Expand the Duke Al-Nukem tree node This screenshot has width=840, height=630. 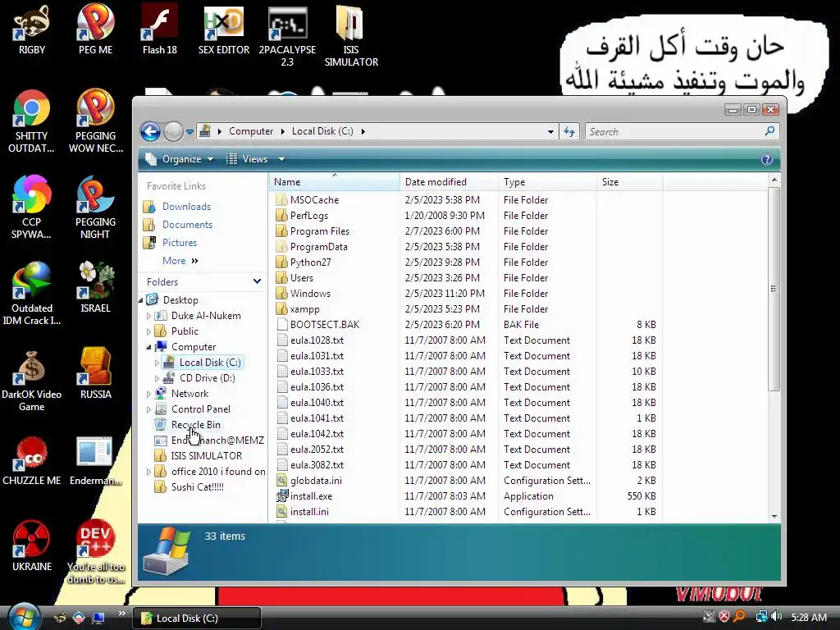tap(148, 316)
